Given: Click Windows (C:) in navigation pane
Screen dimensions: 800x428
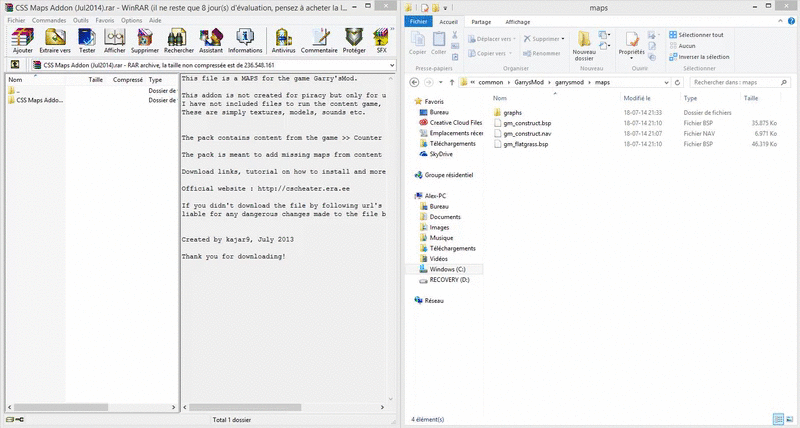Looking at the screenshot, I should click(442, 269).
